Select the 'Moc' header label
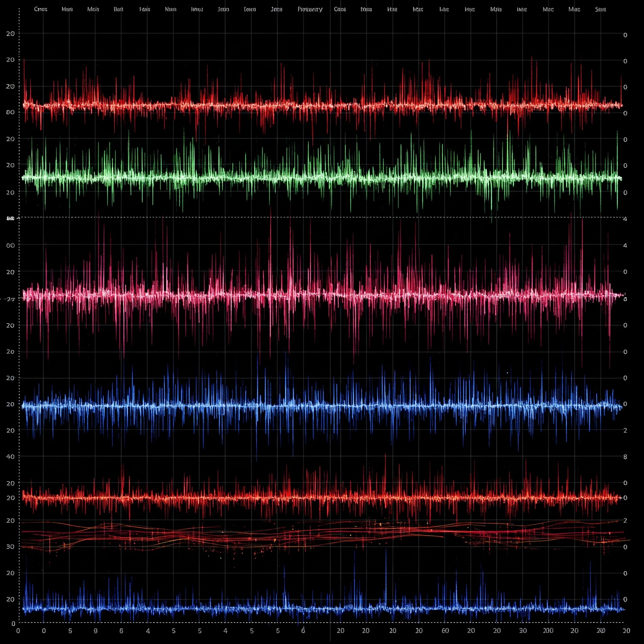This screenshot has width=644, height=644. tap(548, 9)
